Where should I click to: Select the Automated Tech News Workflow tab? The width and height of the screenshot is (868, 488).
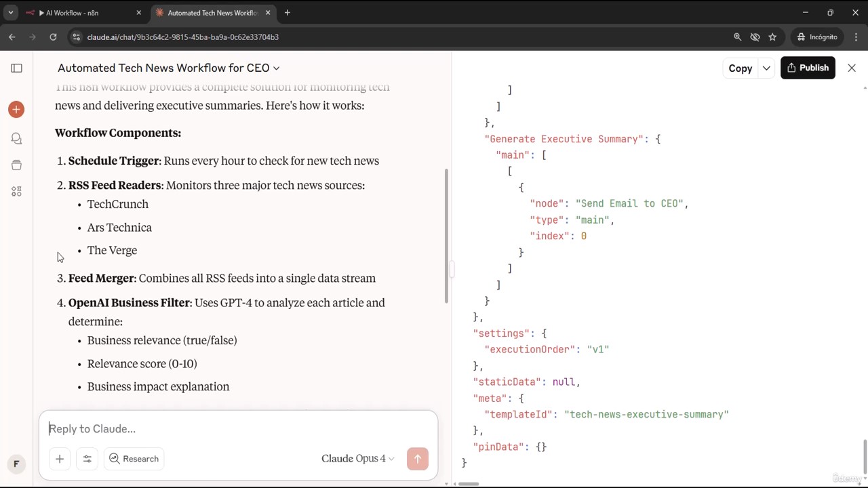pyautogui.click(x=212, y=12)
